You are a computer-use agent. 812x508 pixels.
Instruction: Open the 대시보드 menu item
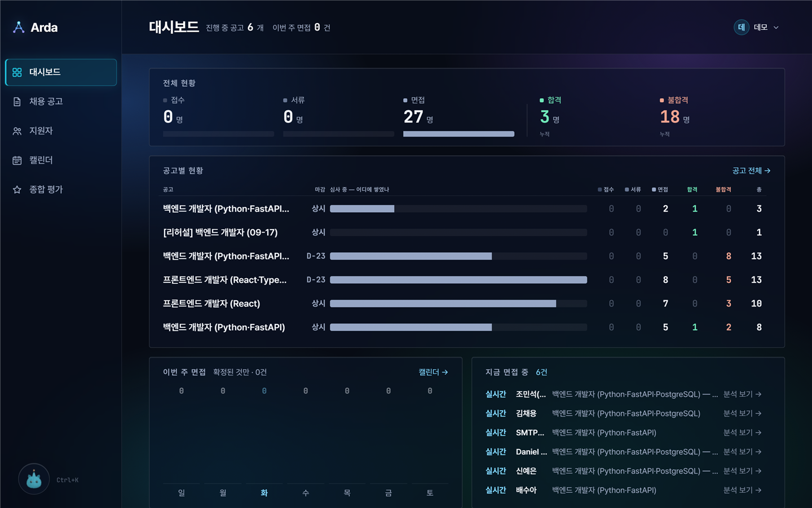61,72
